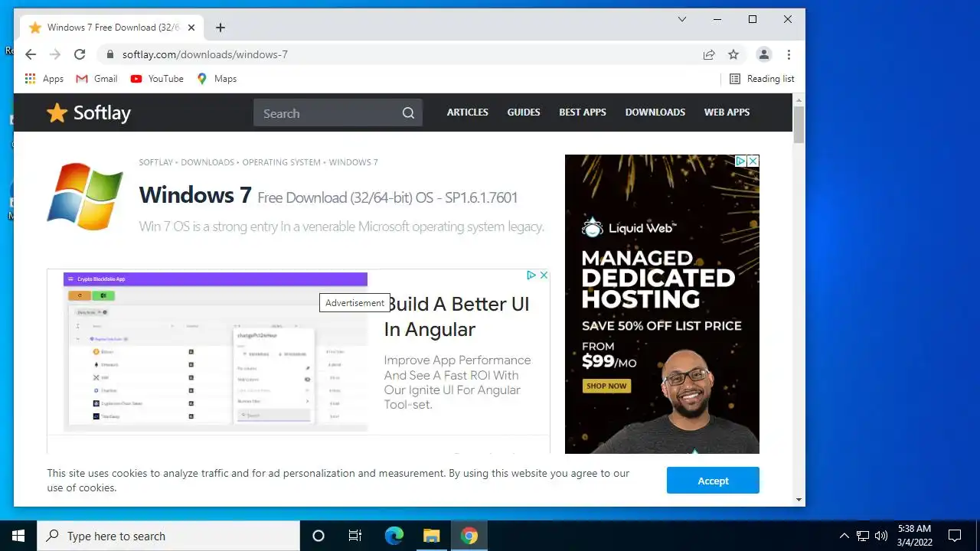
Task: Open Apps bookmark shortcut
Action: click(x=44, y=79)
